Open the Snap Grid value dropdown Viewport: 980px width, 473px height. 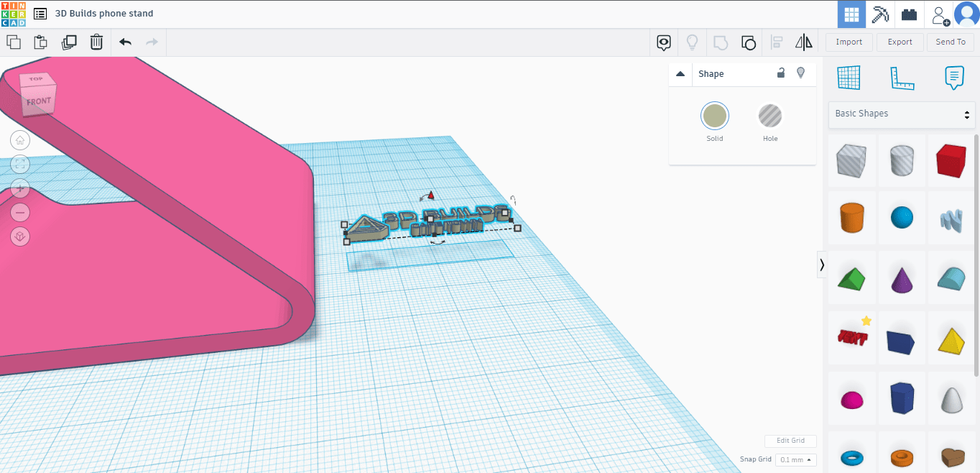(796, 459)
